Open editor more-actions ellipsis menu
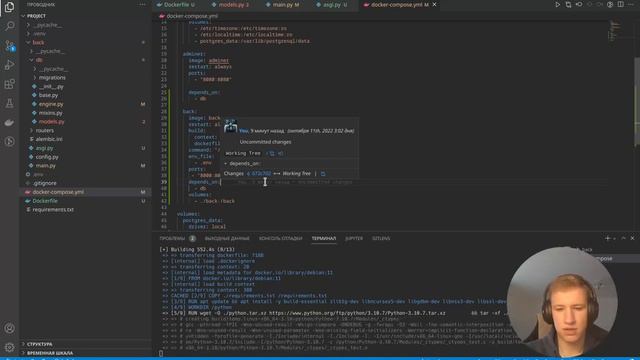Image resolution: width=640 pixels, height=360 pixels. (631, 4)
